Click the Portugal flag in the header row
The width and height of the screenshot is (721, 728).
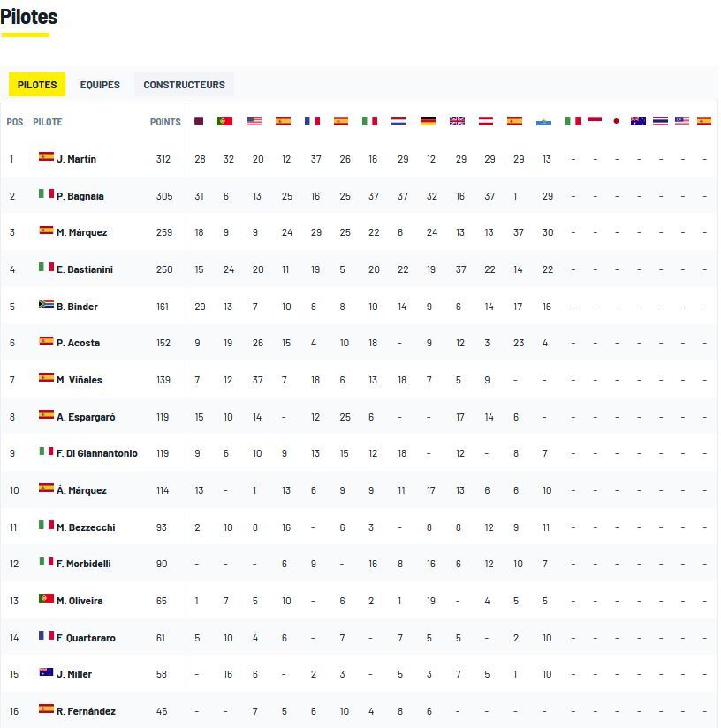point(225,121)
